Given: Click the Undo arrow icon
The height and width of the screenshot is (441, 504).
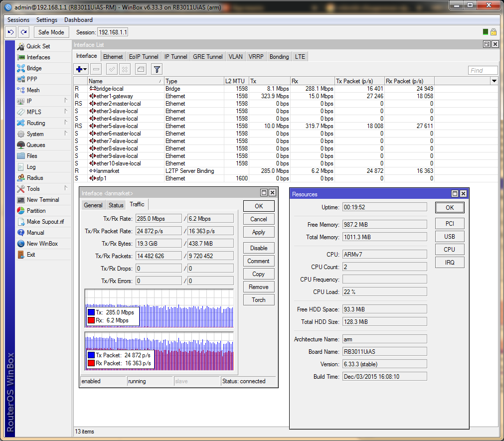Looking at the screenshot, I should click(10, 32).
